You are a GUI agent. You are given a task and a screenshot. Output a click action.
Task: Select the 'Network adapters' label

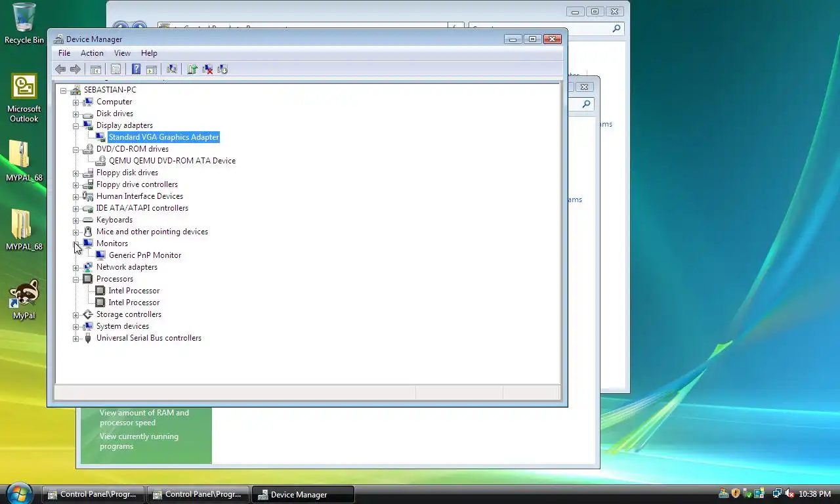[x=127, y=267]
